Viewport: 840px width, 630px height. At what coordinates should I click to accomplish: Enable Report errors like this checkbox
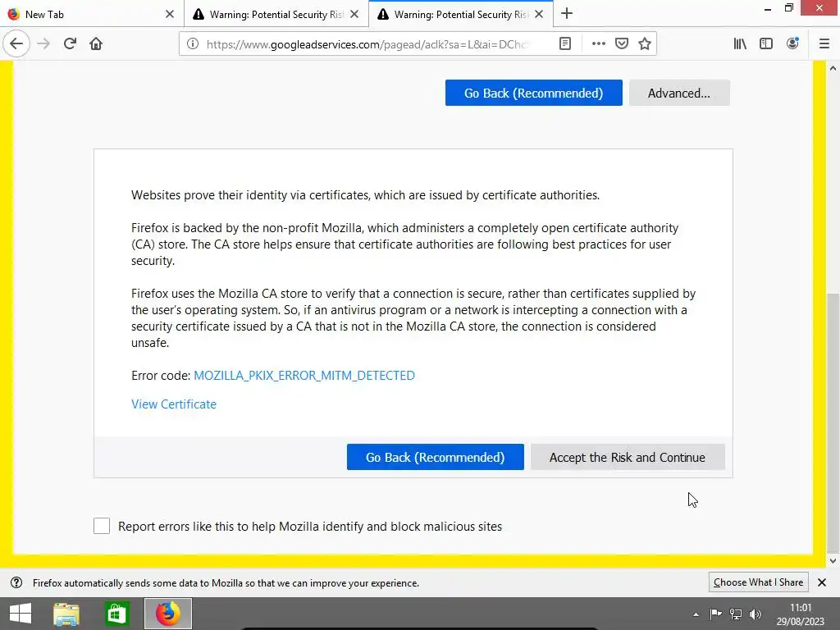click(x=102, y=526)
